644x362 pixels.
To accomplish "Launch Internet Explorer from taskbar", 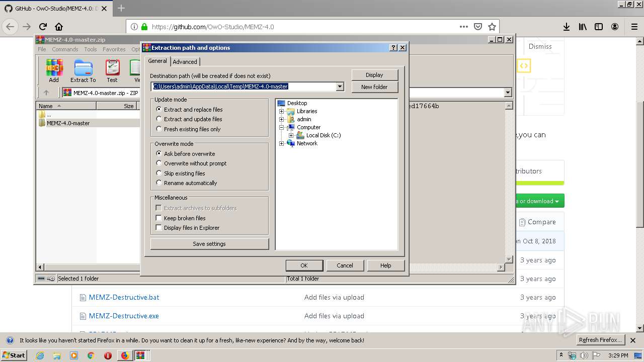I will (40, 355).
